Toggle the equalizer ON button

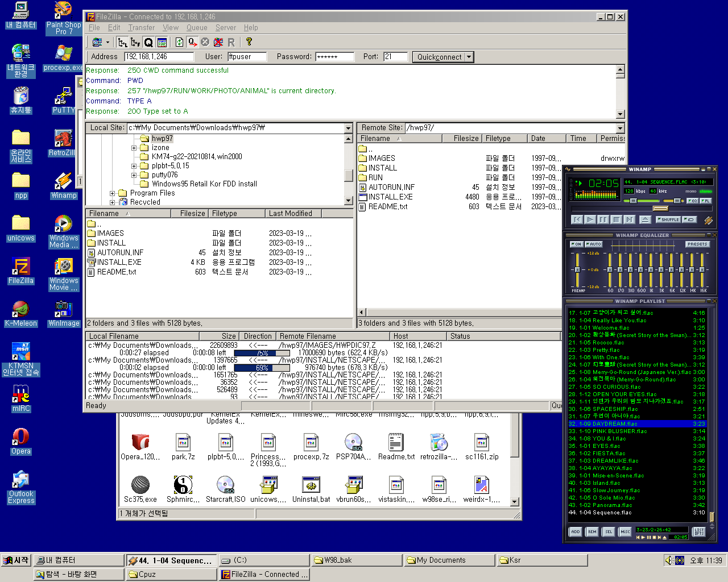[576, 244]
